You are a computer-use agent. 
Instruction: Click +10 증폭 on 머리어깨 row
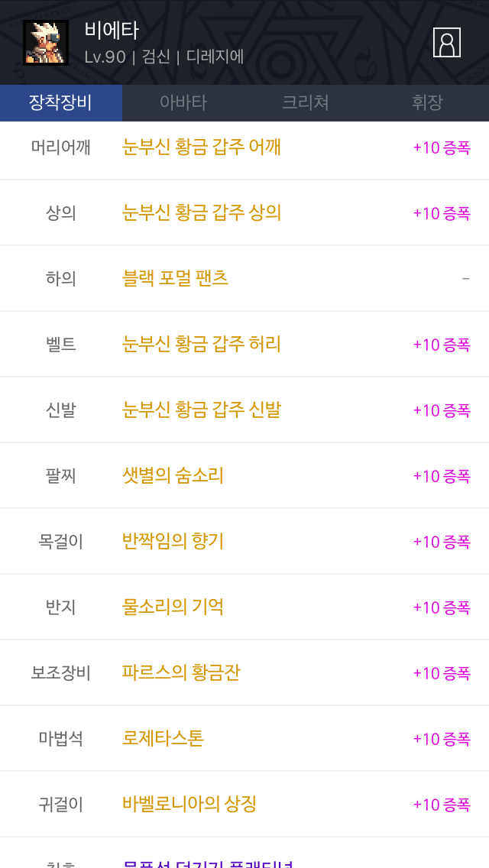(442, 147)
